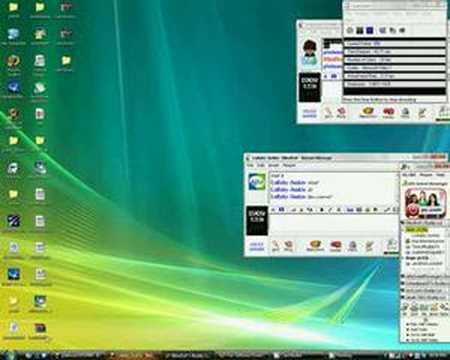This screenshot has height=360, width=450.
Task: Click the blue Stop button in the recorder toolbar
Action: click(x=369, y=30)
